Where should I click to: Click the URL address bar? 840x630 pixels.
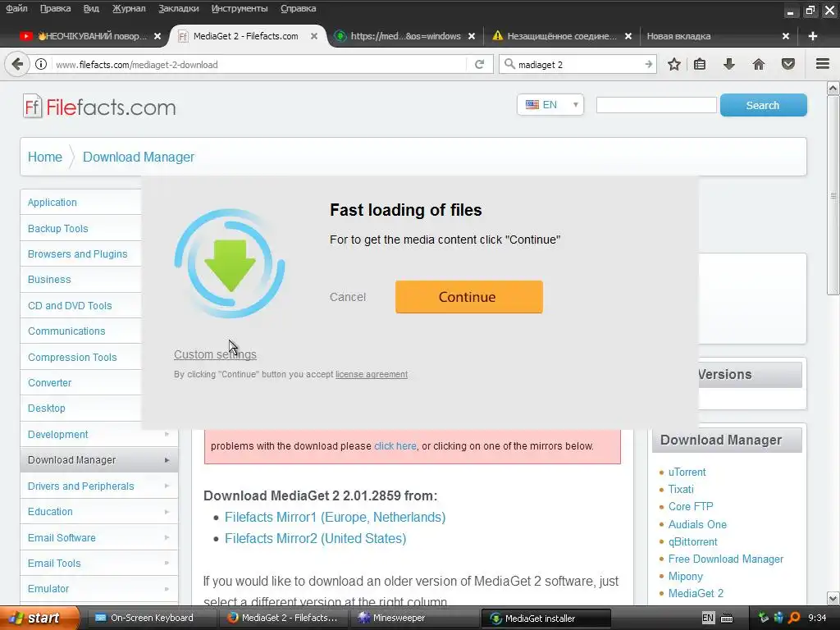(x=260, y=64)
